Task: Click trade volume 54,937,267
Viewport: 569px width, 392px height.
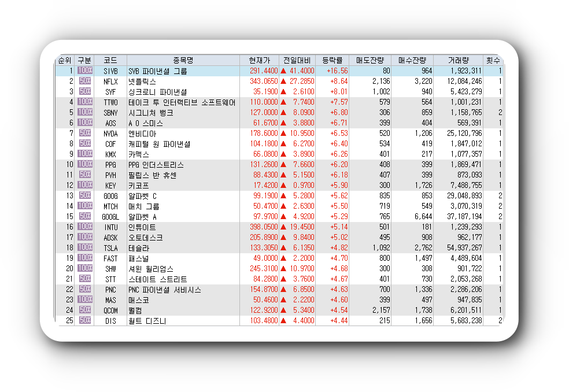Action: (464, 247)
